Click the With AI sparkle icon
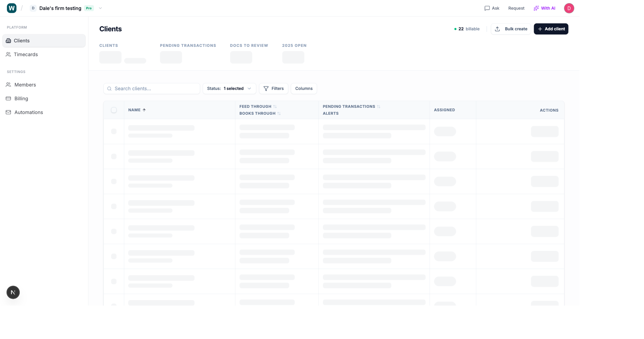 [536, 8]
